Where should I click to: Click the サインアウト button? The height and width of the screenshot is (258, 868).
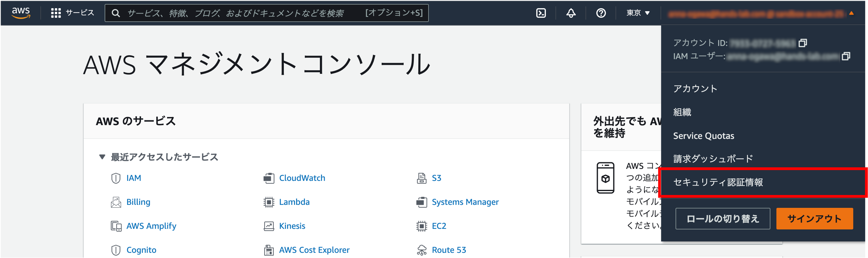(x=814, y=219)
